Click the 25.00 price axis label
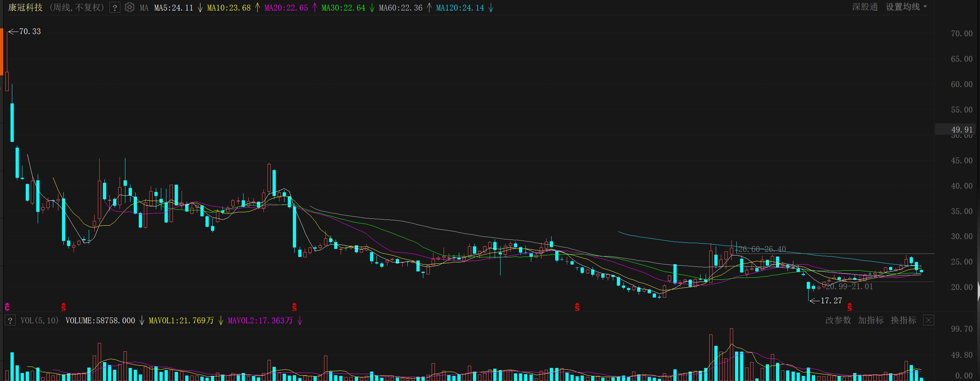Viewport: 980px width, 381px height. 962,262
